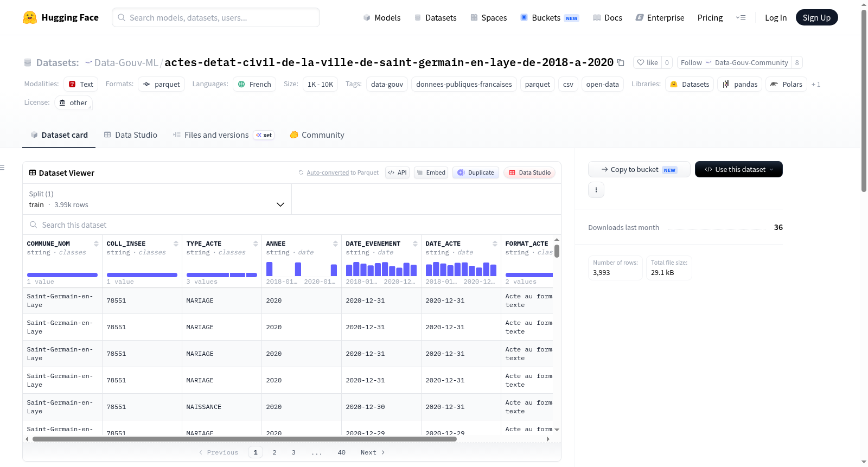Open the Dataset card tab

(x=59, y=135)
